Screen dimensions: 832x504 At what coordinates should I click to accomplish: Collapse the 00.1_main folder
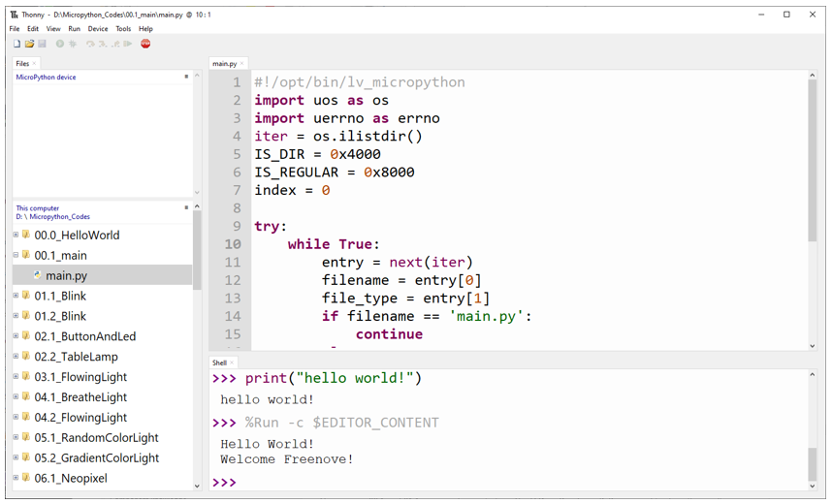[x=16, y=255]
